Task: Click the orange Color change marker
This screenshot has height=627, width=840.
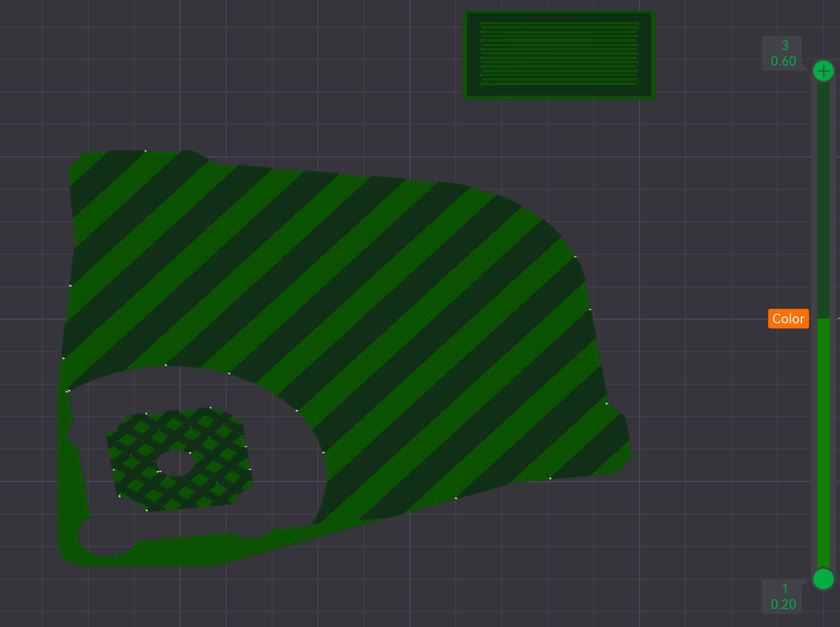Action: click(x=788, y=319)
